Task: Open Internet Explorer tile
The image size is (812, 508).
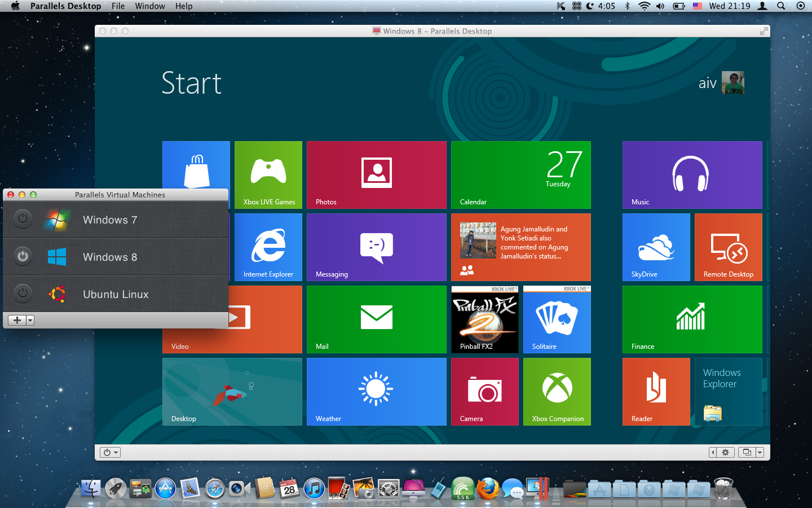Action: [268, 247]
